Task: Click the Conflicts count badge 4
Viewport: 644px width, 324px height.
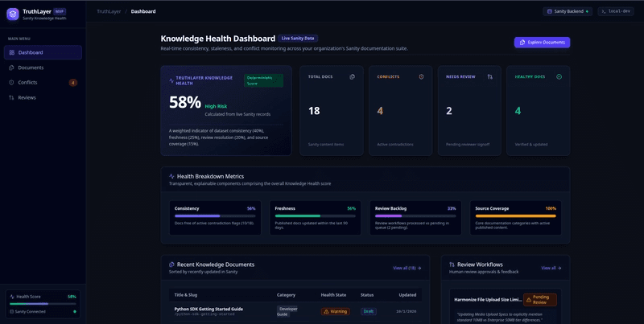Action: [73, 83]
